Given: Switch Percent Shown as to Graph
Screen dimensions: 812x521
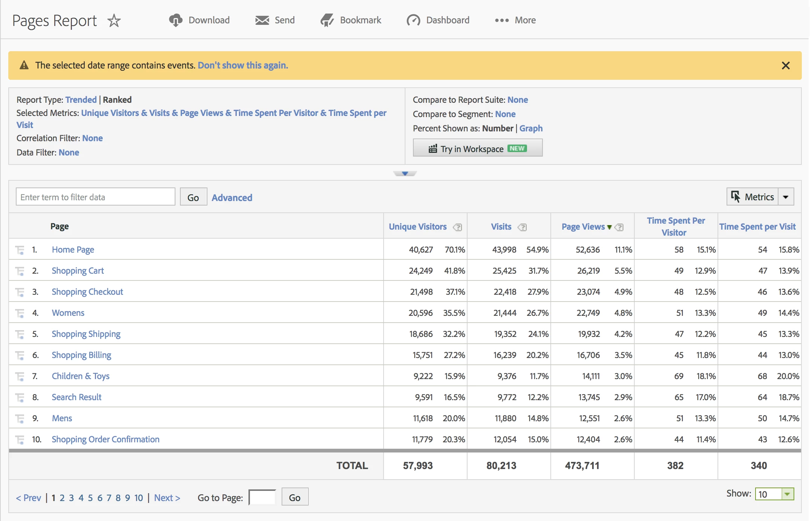Looking at the screenshot, I should (x=531, y=128).
